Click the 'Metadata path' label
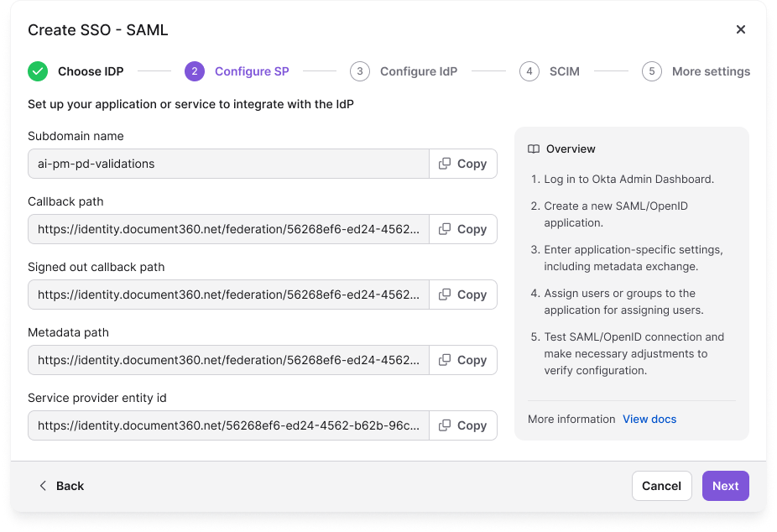777x532 pixels. point(68,332)
